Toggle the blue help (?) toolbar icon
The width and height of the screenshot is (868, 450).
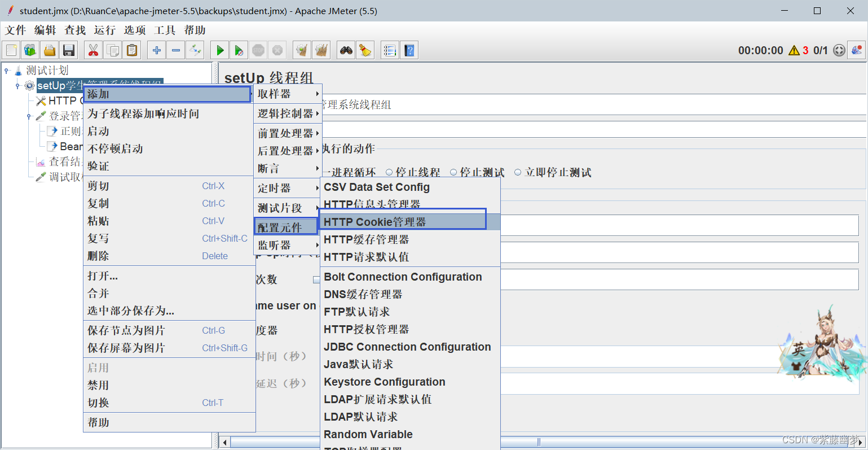(409, 50)
